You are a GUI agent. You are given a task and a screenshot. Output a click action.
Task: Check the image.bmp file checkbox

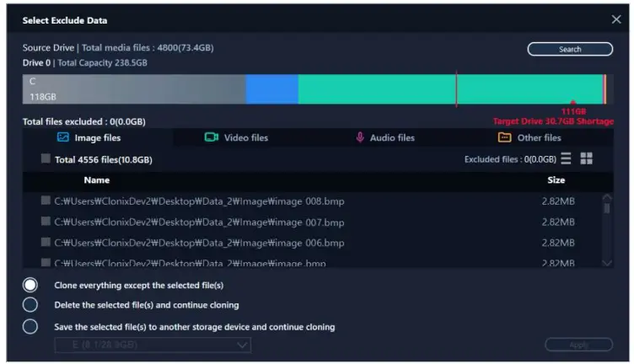46,263
